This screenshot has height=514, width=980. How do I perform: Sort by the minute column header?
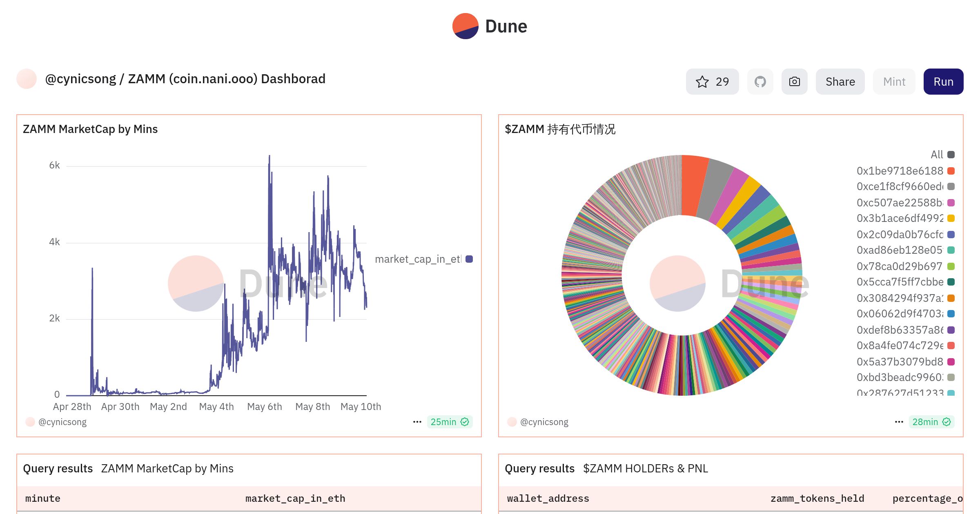[x=43, y=498]
